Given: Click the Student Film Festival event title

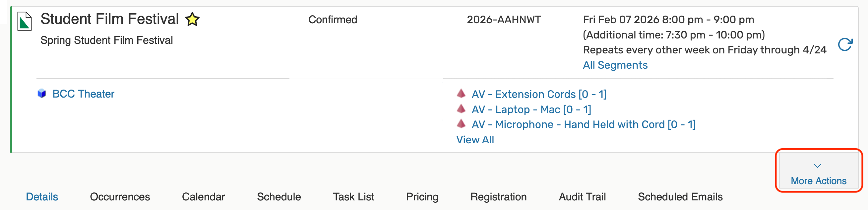Looking at the screenshot, I should pyautogui.click(x=109, y=19).
